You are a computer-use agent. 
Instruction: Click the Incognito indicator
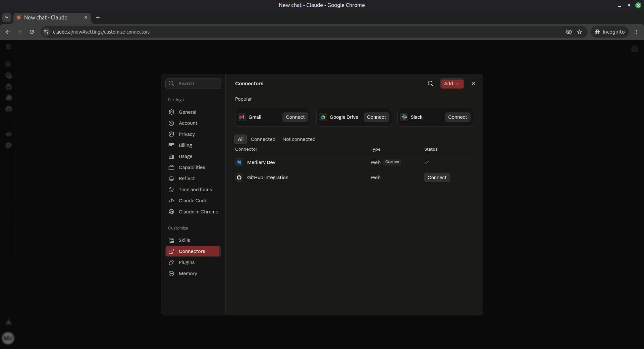click(609, 32)
